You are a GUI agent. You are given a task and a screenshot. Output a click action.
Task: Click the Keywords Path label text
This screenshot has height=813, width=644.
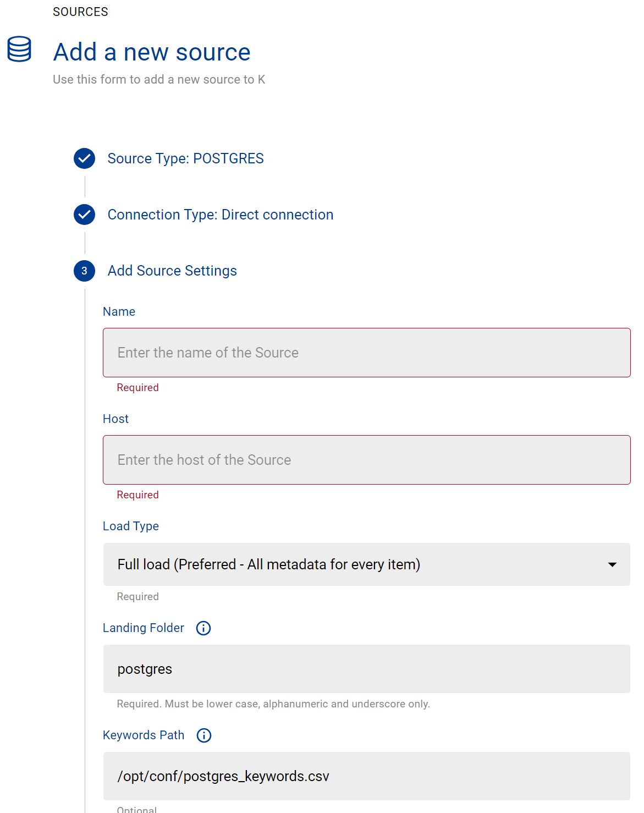[144, 735]
